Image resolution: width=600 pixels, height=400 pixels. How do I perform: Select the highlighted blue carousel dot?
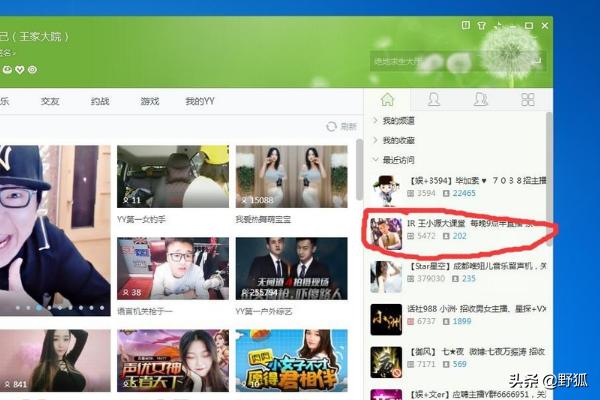tap(39, 308)
